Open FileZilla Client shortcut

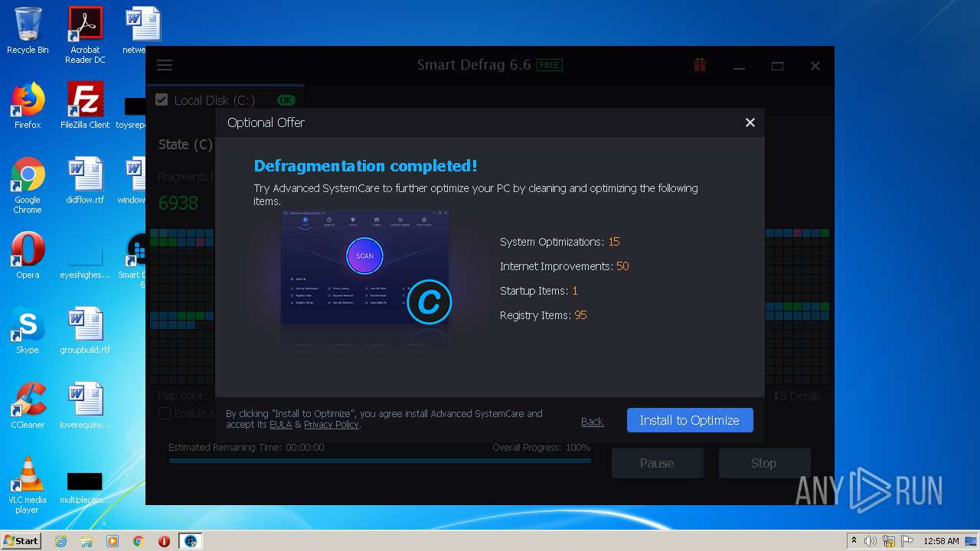point(85,106)
